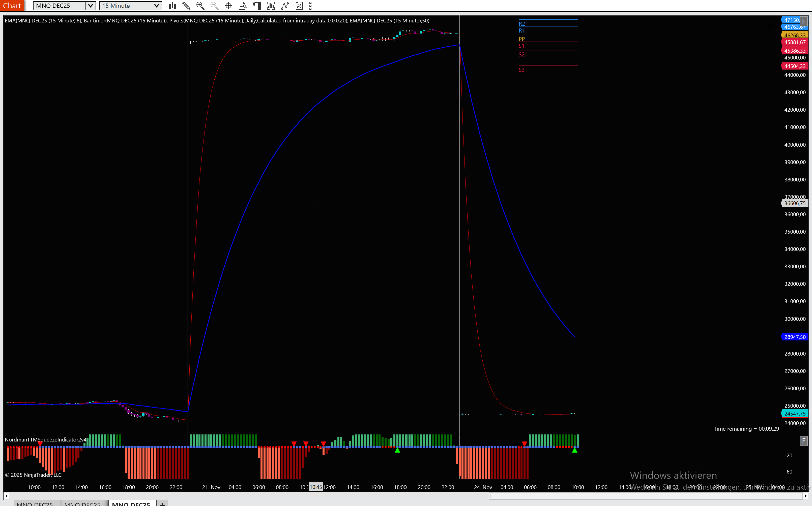Open the data box icon
The image size is (812, 506).
coord(242,6)
